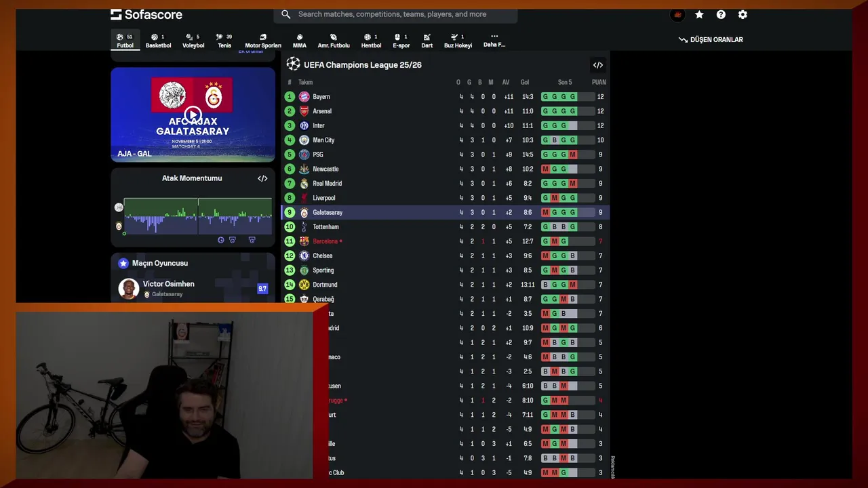Switch to the Voleybol sport tab
868x488 pixels.
coord(193,41)
